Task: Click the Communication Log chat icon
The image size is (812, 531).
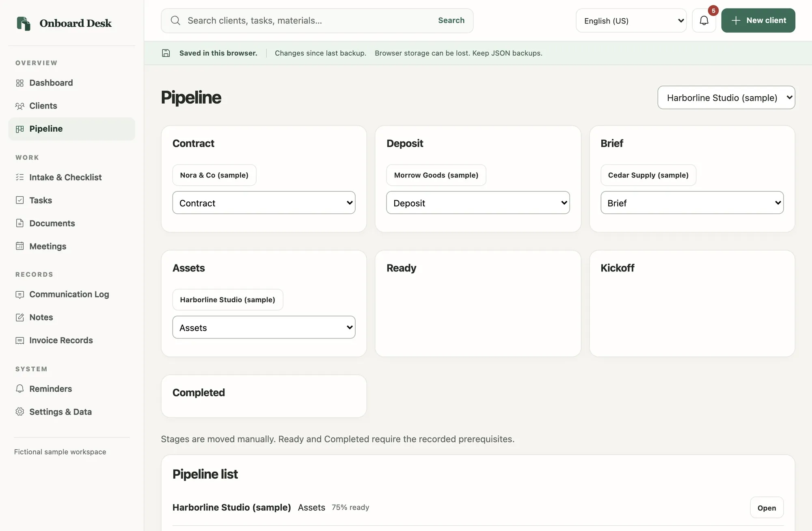Action: tap(19, 295)
